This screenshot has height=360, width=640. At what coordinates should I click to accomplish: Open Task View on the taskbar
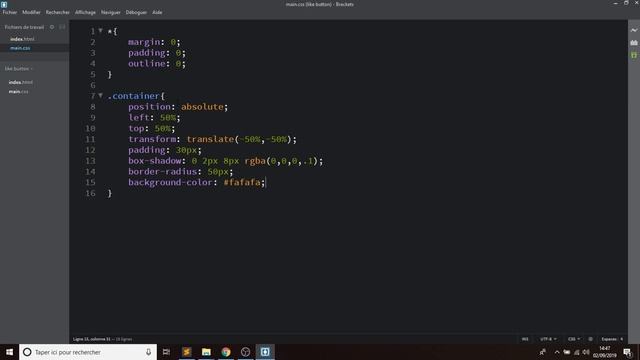click(166, 352)
